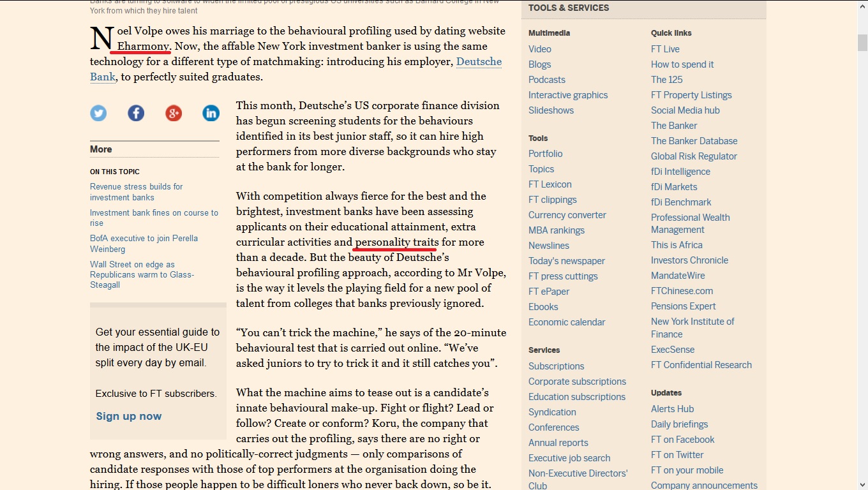
Task: Open Executive job search link
Action: coord(569,458)
